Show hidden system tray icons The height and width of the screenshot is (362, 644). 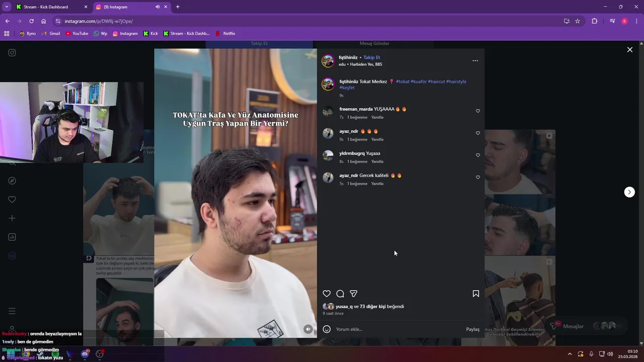[570, 354]
